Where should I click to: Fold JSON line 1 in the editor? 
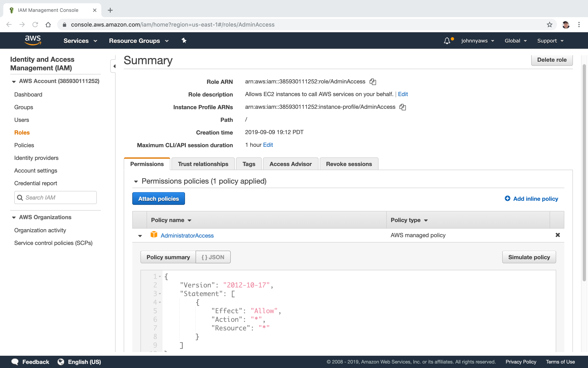[160, 276]
